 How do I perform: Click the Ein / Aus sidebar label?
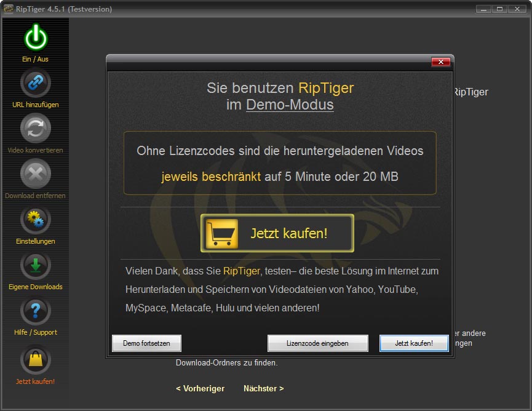coord(35,59)
